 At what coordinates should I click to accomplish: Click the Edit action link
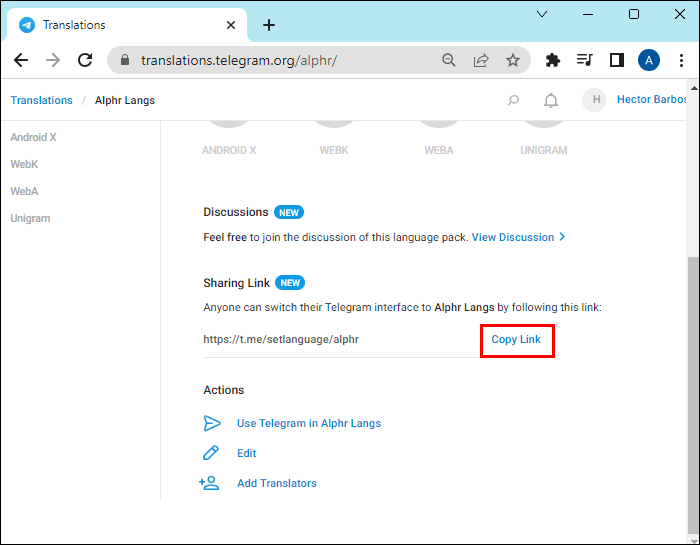tap(246, 453)
